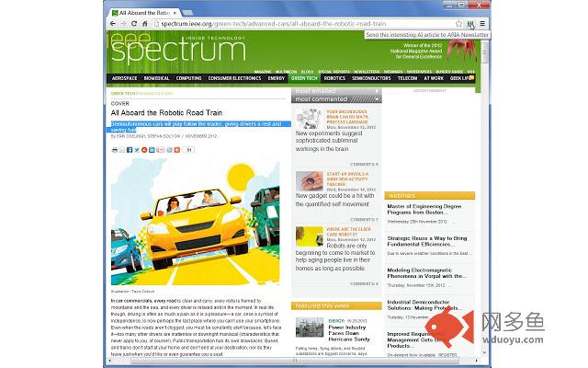Click the address bar URL
The height and width of the screenshot is (368, 588).
[x=274, y=24]
